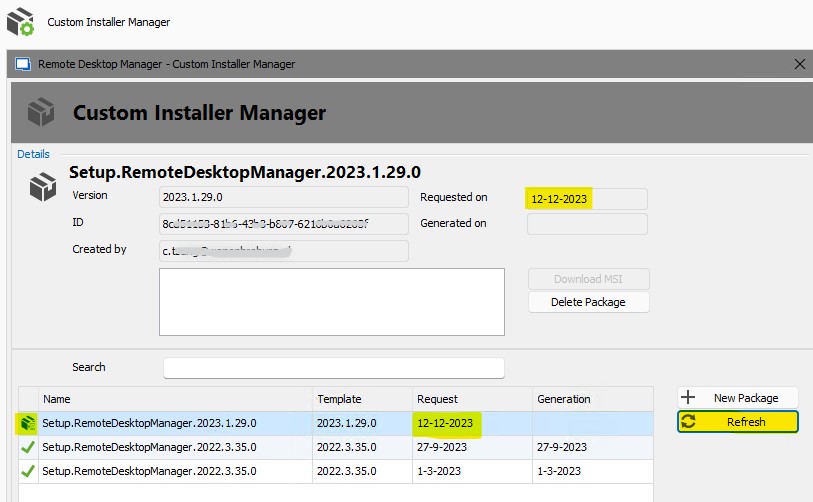
Task: Select Setup.RemoteDesktopManager.2022.3.35.0 requested 27-9-2023
Action: pos(335,447)
